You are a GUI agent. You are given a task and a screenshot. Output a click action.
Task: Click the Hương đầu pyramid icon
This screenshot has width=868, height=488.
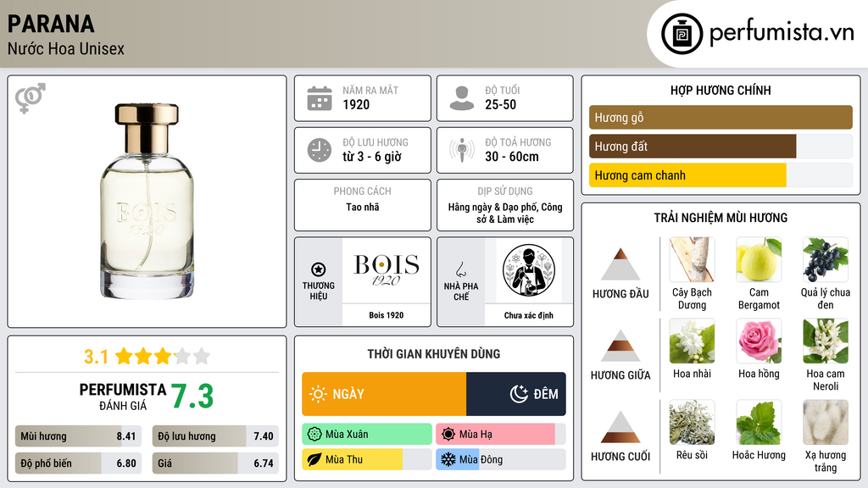620,264
